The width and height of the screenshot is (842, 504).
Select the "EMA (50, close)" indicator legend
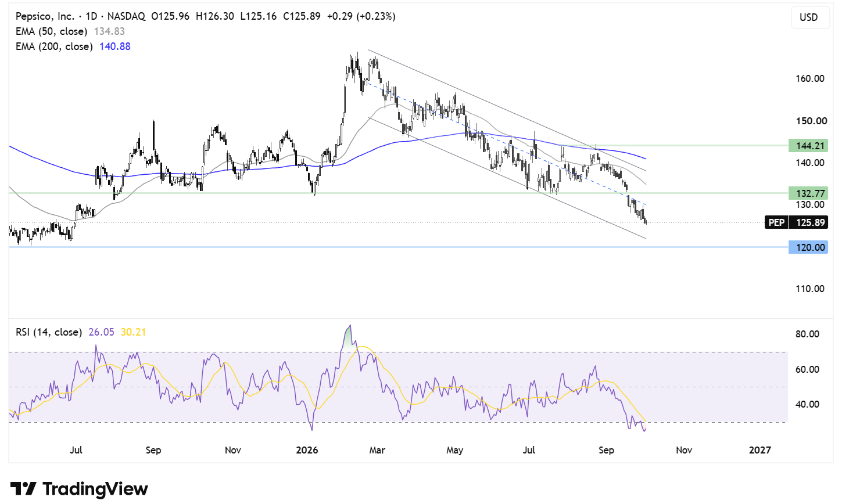52,31
